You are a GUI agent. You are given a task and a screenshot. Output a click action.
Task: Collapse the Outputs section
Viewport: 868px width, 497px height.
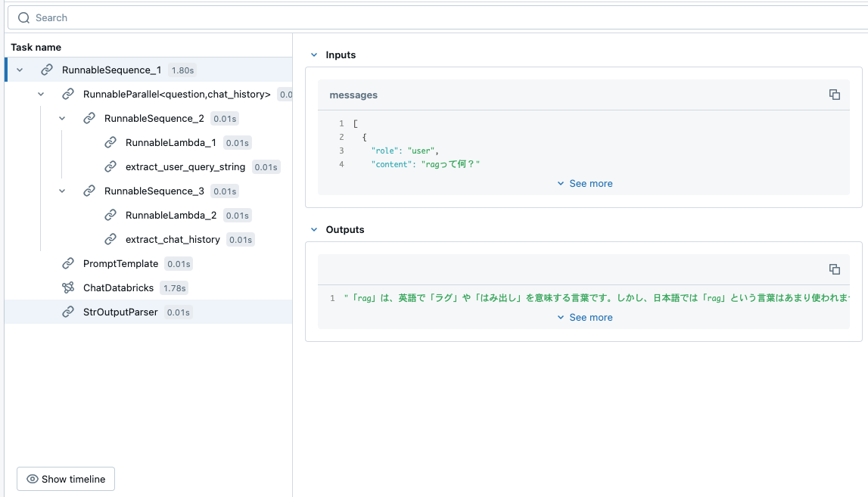[x=313, y=229]
